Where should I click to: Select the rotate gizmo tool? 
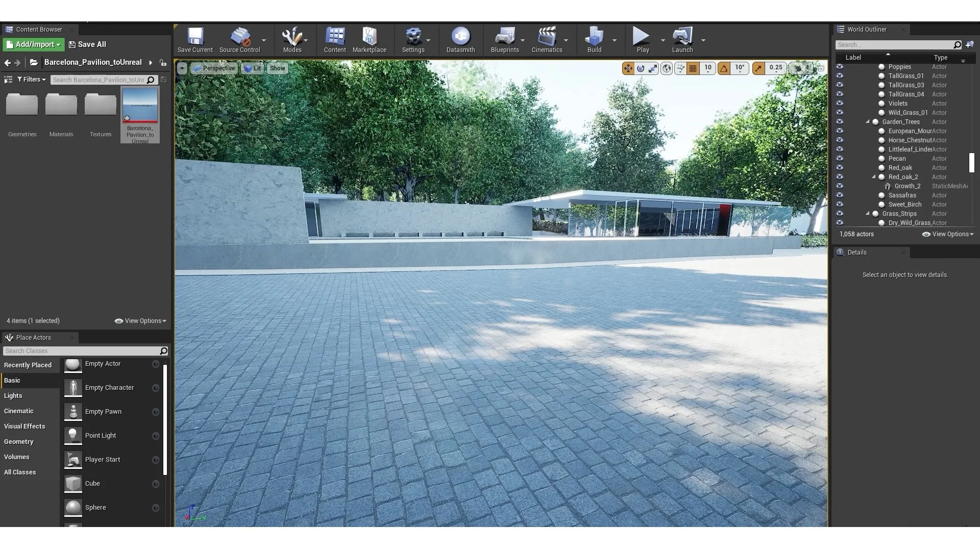tap(641, 68)
